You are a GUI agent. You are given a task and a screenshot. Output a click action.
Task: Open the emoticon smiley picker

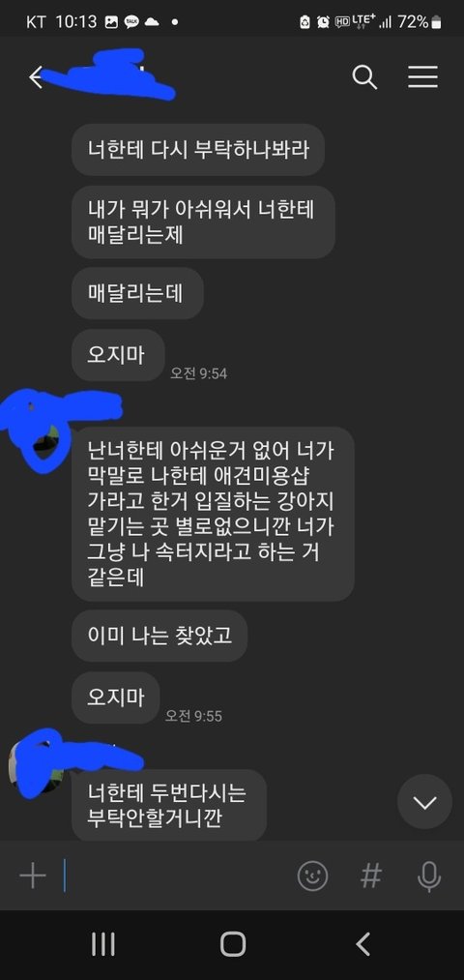point(313,876)
